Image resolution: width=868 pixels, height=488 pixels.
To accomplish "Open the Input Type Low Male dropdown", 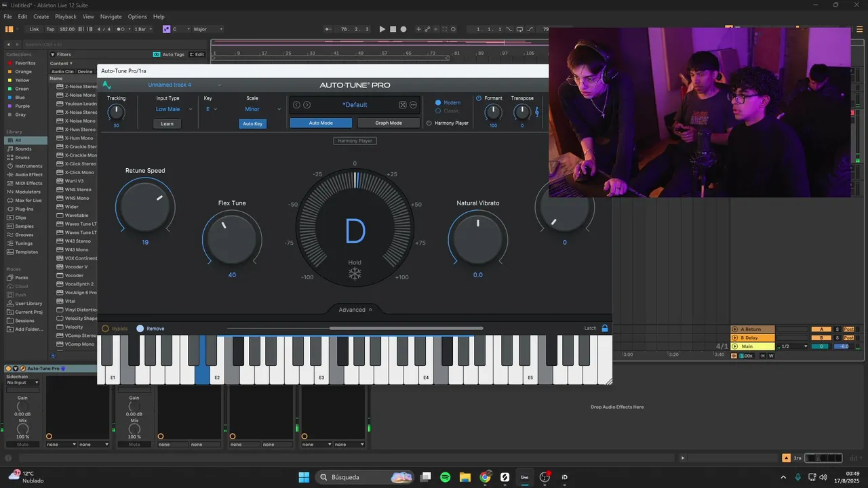I will pos(174,109).
